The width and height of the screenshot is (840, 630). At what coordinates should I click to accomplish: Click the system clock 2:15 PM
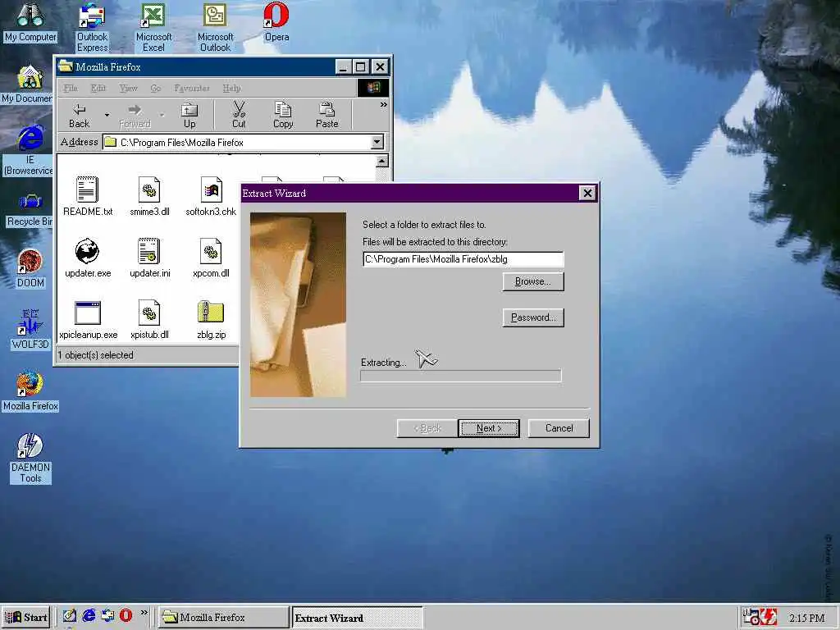point(807,618)
